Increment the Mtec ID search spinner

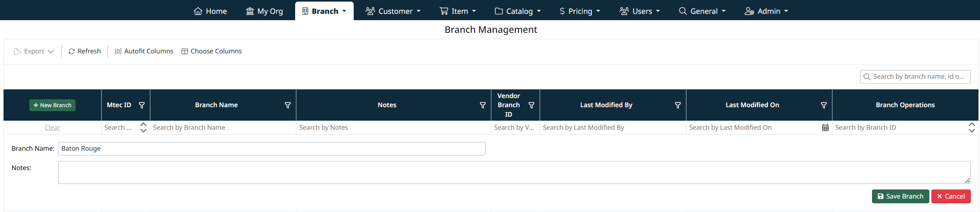coord(143,125)
